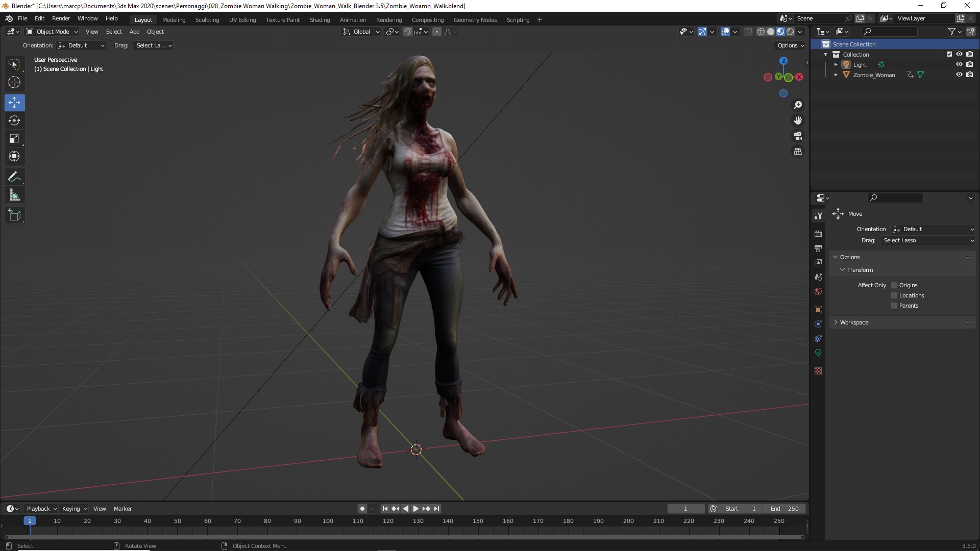
Task: Activate the Select Box tool
Action: point(14,64)
